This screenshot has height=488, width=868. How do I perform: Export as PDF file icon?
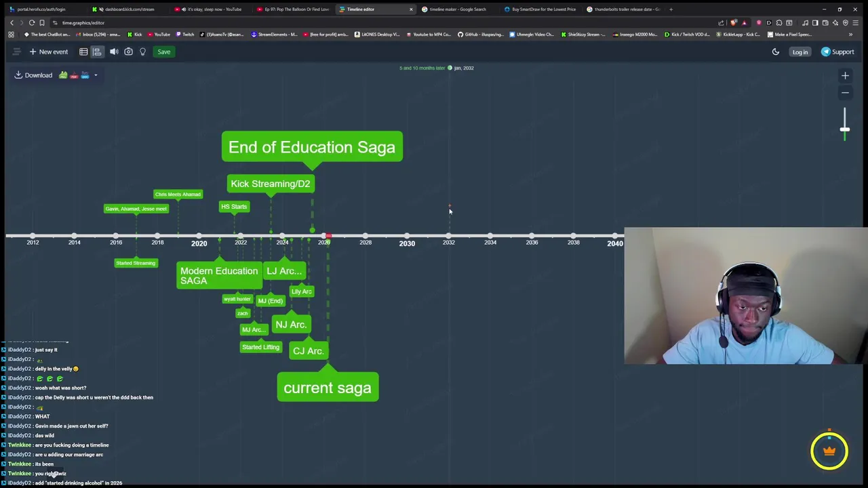click(x=74, y=75)
